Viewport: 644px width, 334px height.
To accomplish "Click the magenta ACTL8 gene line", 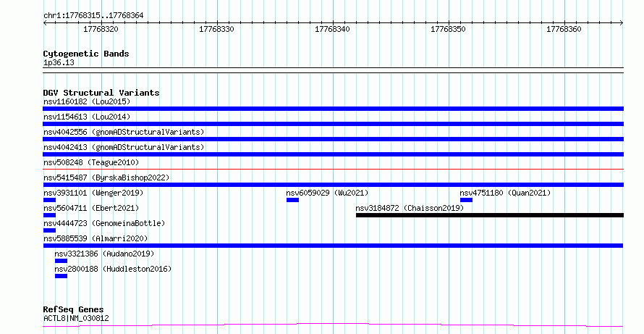I will click(x=333, y=325).
